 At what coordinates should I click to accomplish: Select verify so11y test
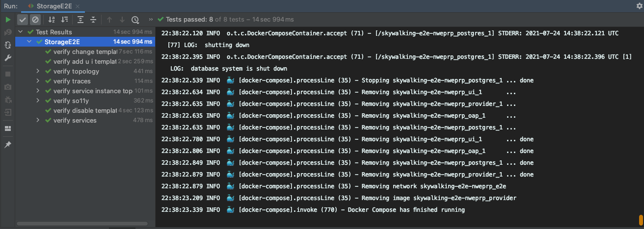click(85, 101)
